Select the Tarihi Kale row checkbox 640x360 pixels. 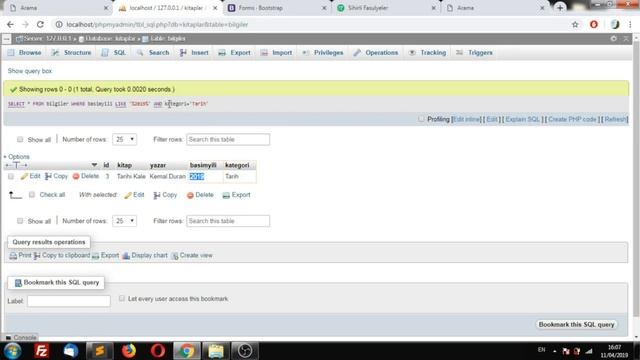[x=11, y=176]
